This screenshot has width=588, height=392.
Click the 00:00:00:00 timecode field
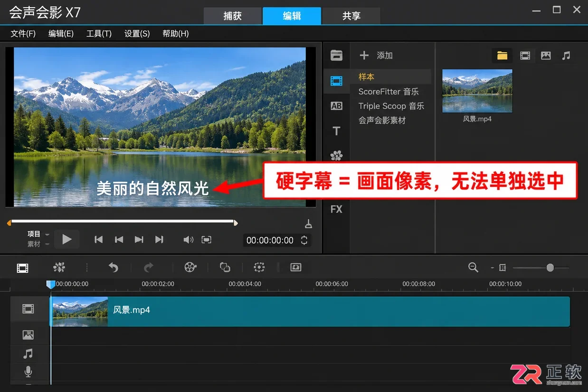(x=270, y=240)
